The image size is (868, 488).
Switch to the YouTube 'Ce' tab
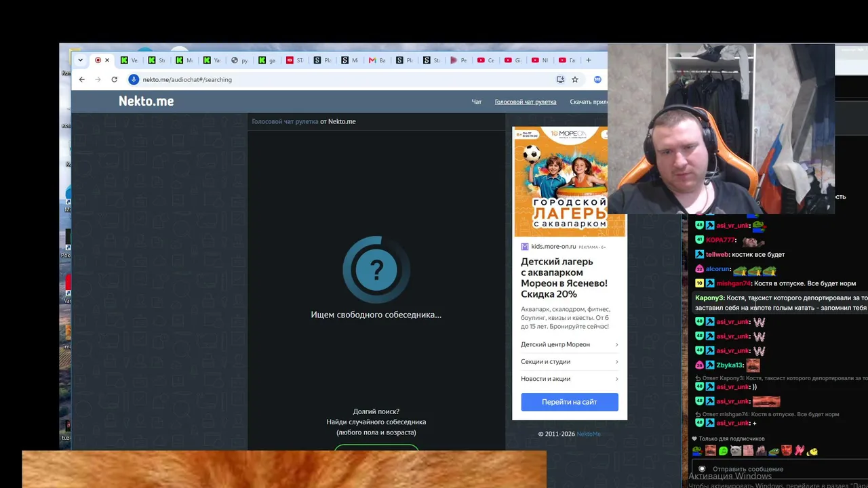click(486, 60)
